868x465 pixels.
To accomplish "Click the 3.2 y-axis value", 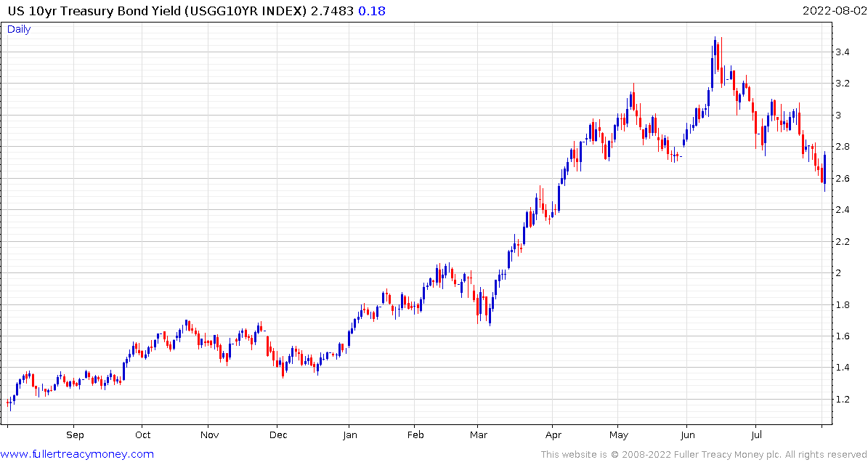I will [843, 84].
